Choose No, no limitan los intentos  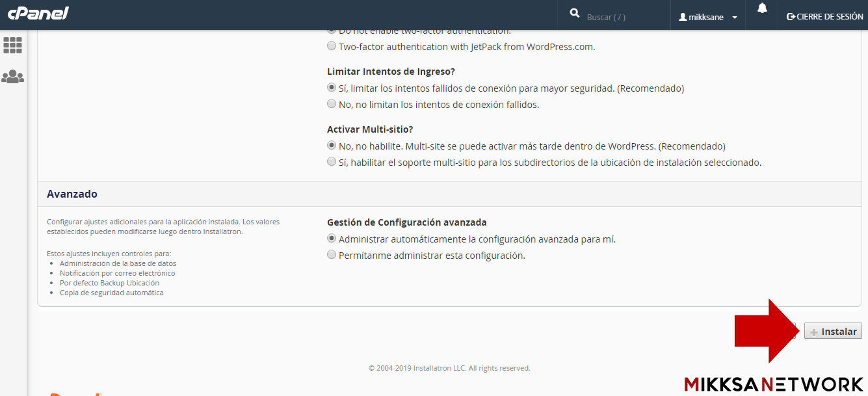click(x=332, y=104)
